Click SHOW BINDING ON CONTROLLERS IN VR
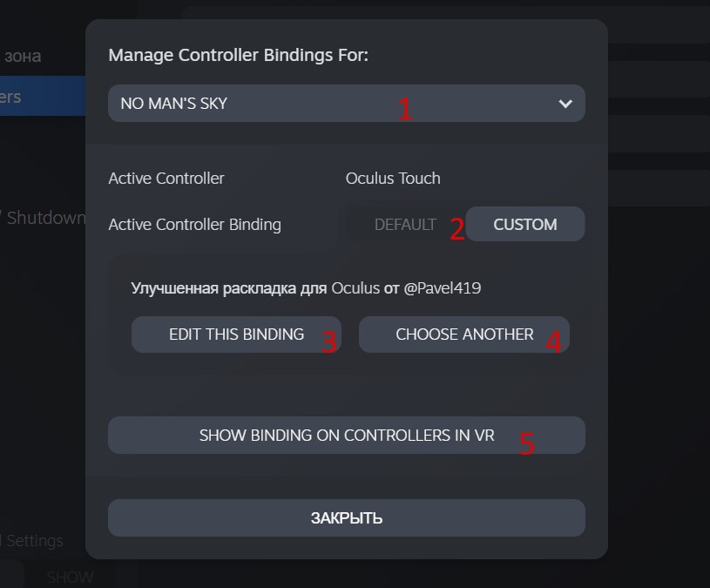This screenshot has height=588, width=710. click(x=347, y=435)
